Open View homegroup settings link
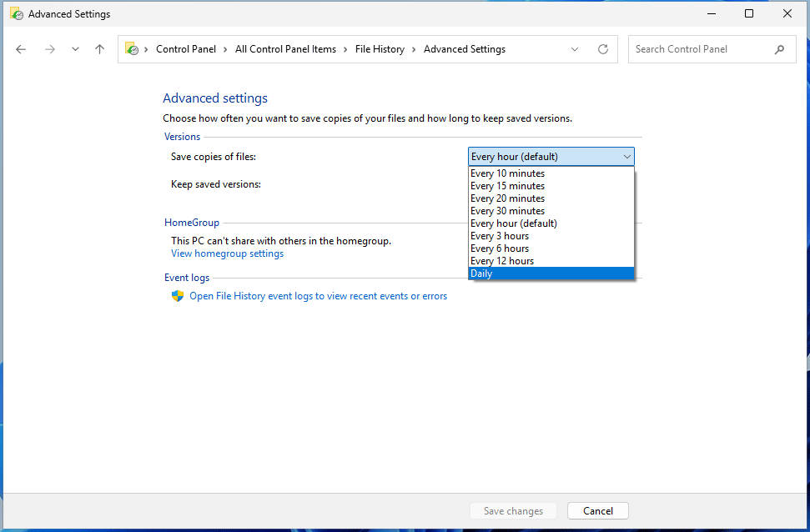This screenshot has height=532, width=810. click(x=227, y=253)
